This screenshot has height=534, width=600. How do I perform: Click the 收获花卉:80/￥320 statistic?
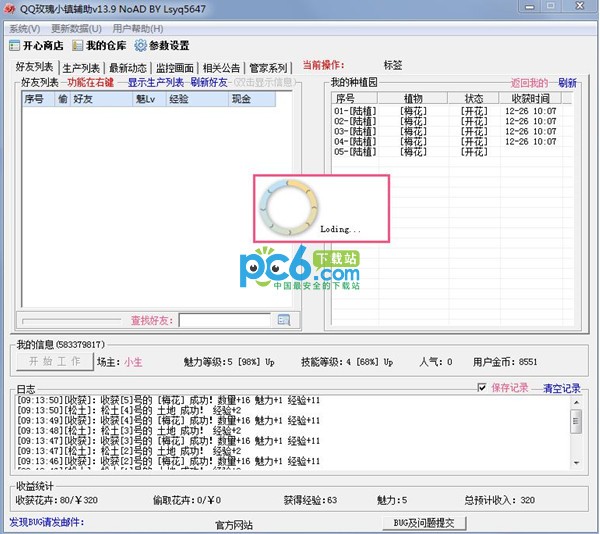click(57, 500)
